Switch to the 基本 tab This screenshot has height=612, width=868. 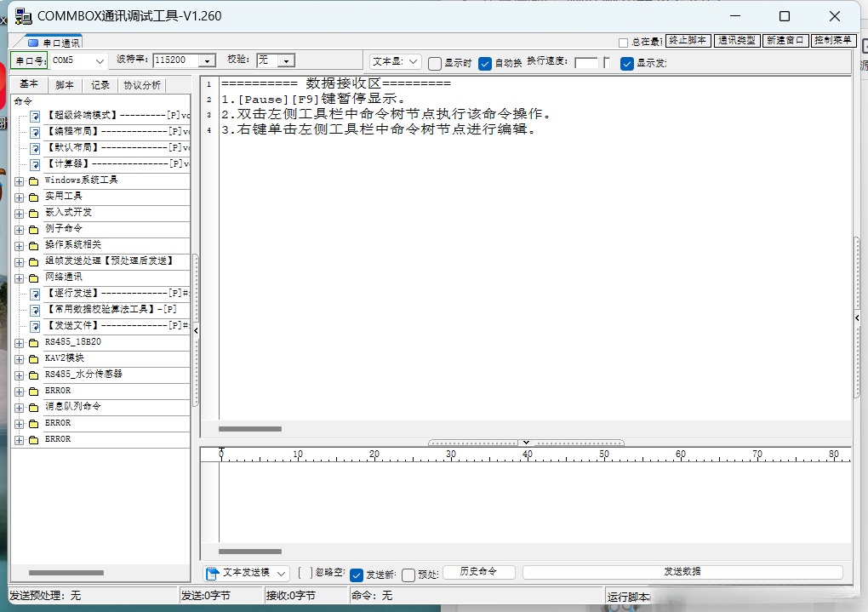pyautogui.click(x=29, y=84)
